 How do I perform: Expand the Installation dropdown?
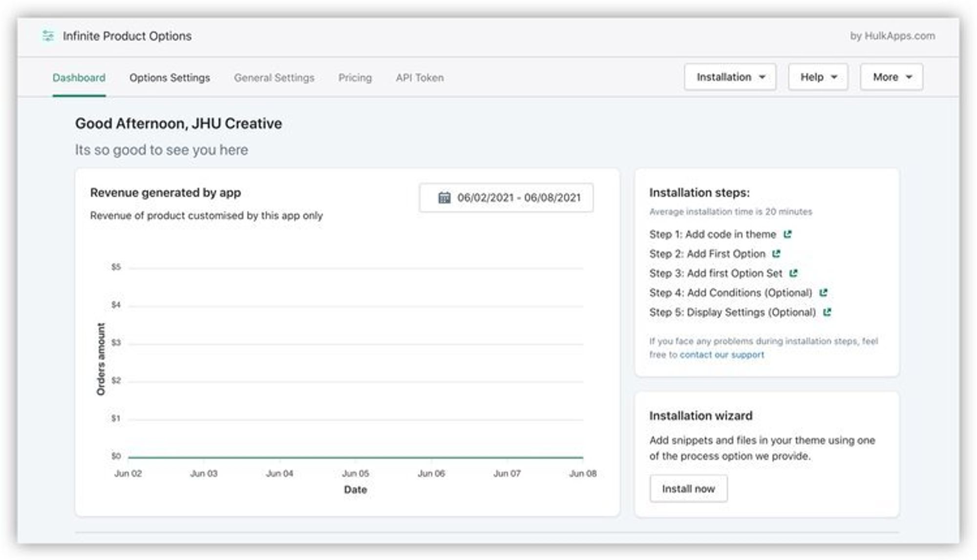[x=730, y=77]
